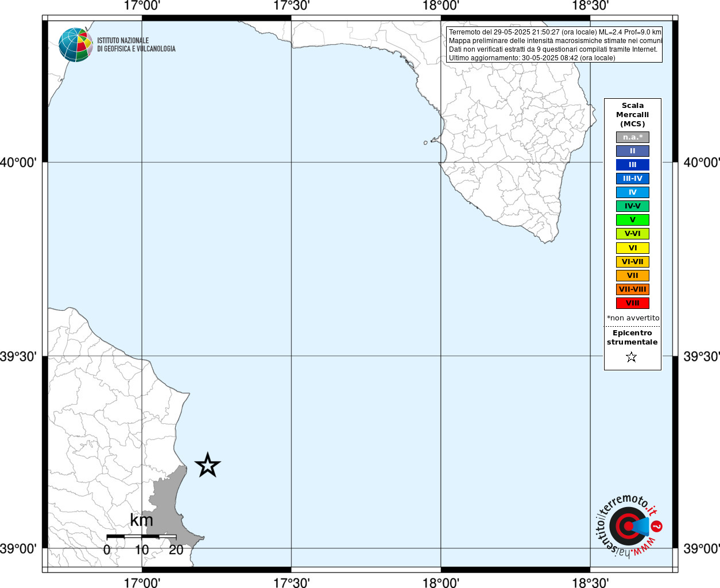Viewport: 720px width, 588px height.
Task: Click the '*non avvertito' legend note
Action: 633,318
